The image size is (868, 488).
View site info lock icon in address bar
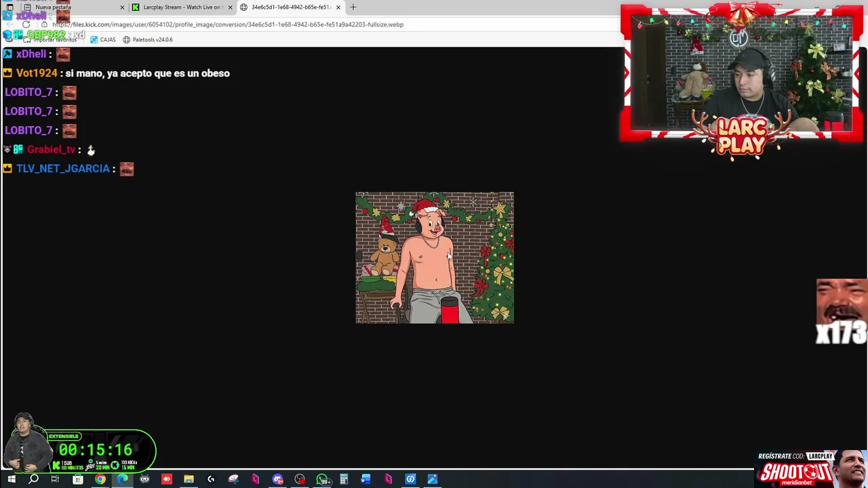[44, 24]
